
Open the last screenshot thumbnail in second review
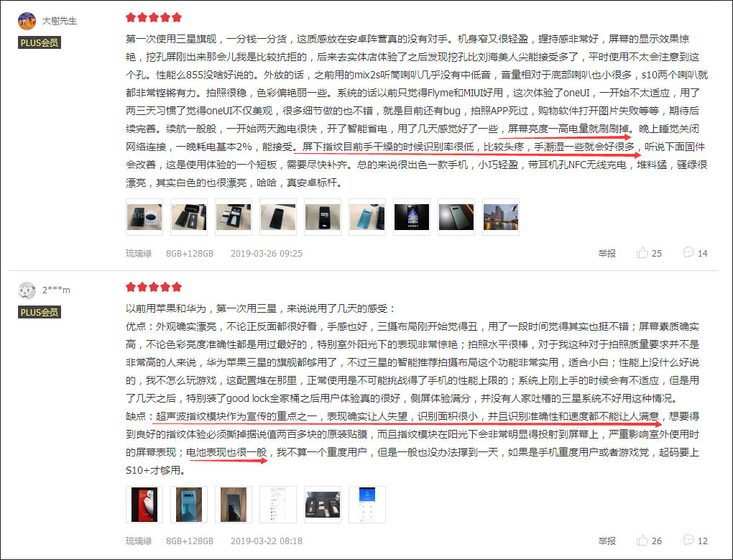click(367, 505)
